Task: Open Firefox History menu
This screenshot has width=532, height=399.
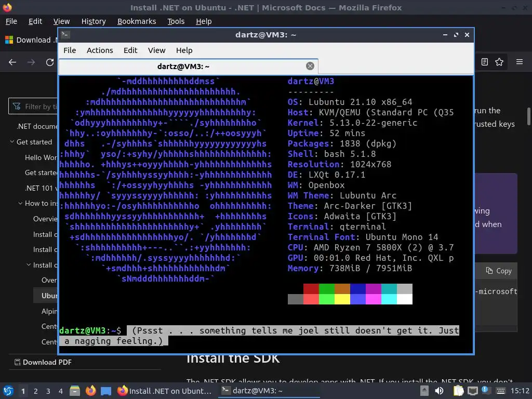Action: coord(94,21)
